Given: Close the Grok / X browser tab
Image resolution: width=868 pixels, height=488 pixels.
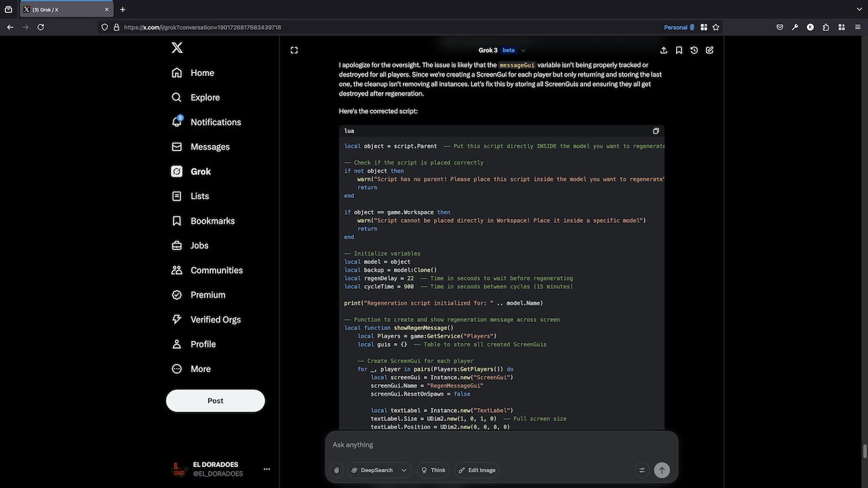Looking at the screenshot, I should click(x=106, y=9).
